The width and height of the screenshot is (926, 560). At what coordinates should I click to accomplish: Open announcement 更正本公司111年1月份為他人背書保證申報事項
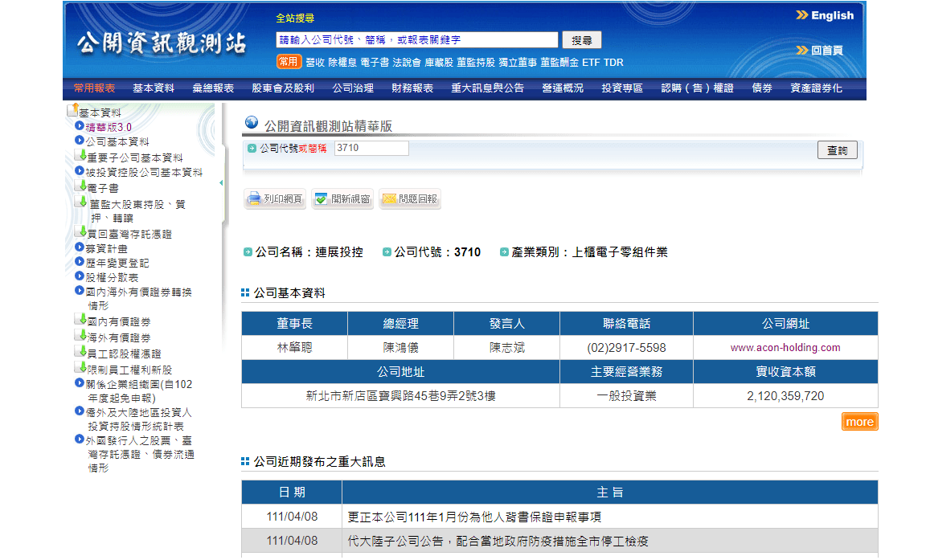(x=474, y=517)
